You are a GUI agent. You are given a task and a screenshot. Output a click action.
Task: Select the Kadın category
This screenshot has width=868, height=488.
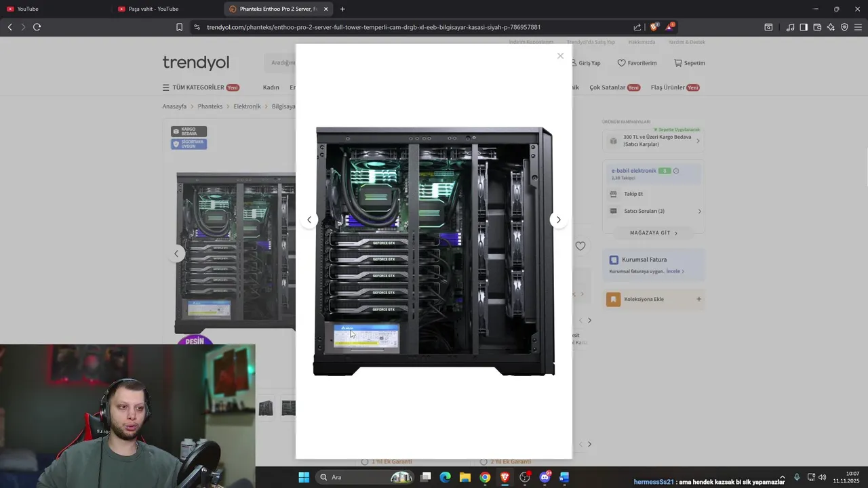point(271,87)
